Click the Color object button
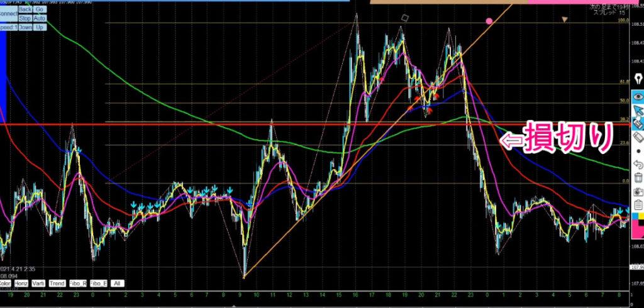This screenshot has width=644, height=308. tap(5, 283)
